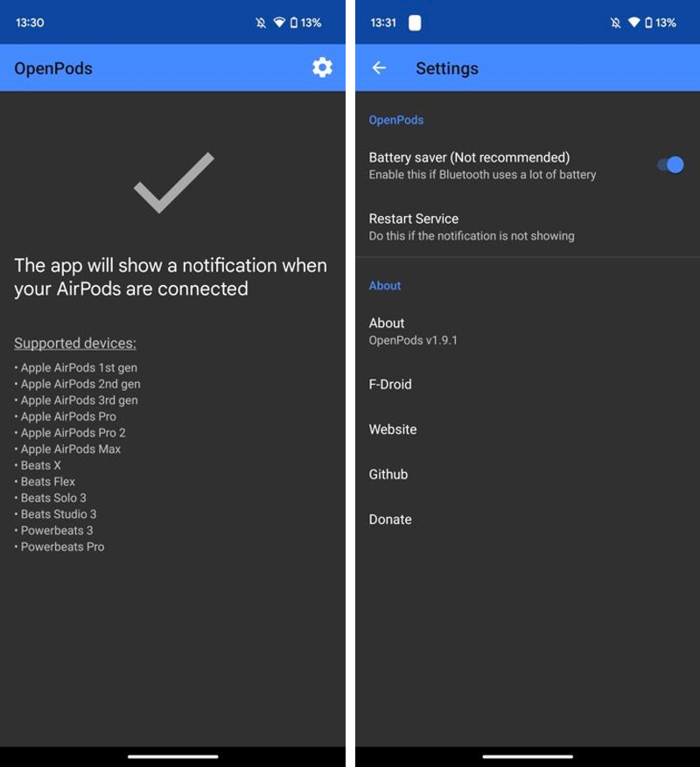Screen dimensions: 700x767
Task: Tap the Restart Service option
Action: [528, 227]
